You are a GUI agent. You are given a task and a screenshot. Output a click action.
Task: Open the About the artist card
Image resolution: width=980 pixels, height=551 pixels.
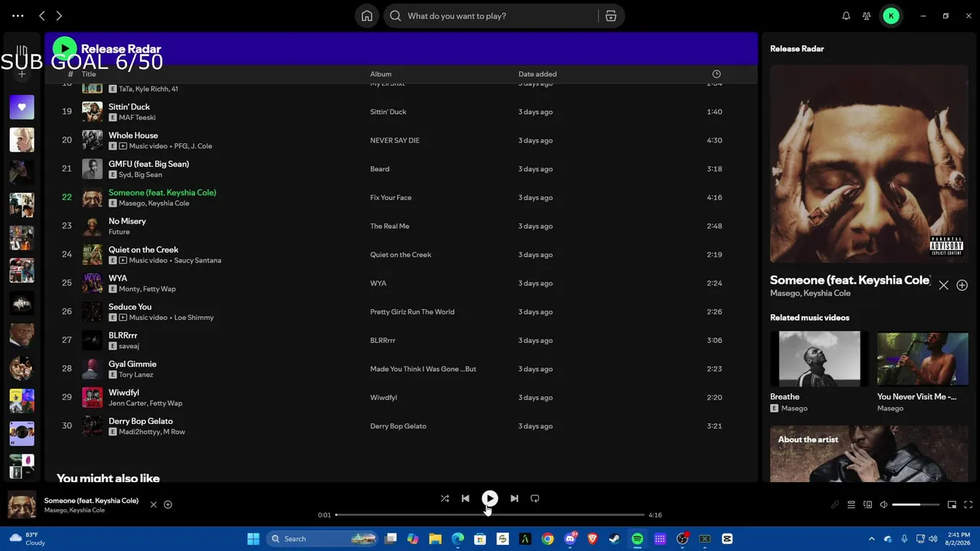tap(869, 454)
